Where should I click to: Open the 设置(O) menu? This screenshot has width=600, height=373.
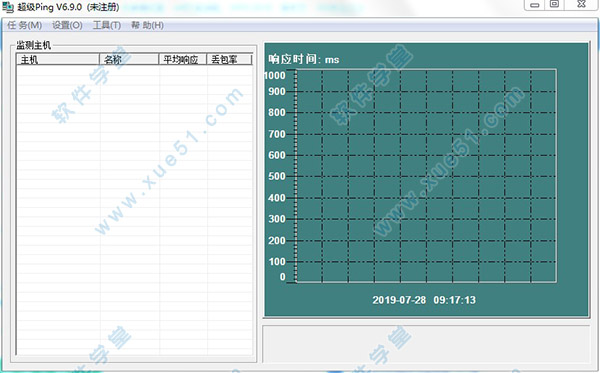coord(67,25)
